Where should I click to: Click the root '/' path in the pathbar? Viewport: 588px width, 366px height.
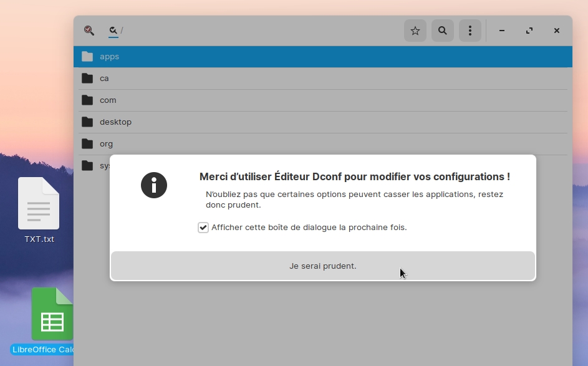122,31
